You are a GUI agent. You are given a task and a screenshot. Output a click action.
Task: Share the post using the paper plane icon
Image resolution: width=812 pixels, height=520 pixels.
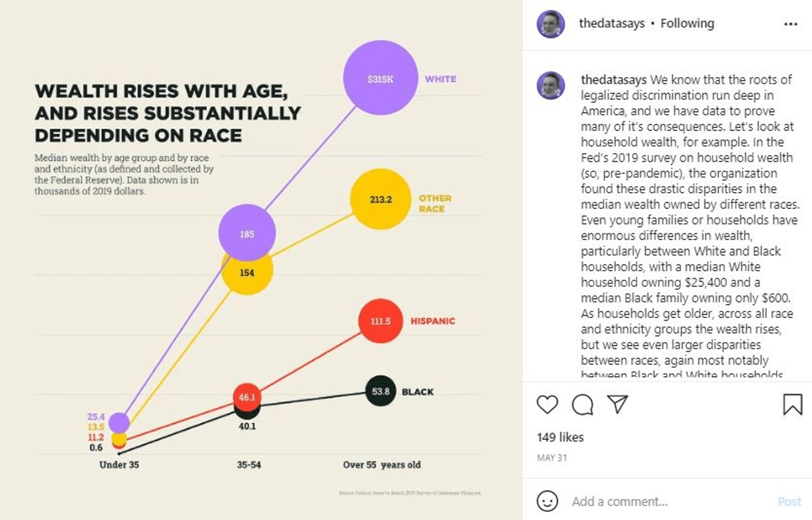[618, 404]
